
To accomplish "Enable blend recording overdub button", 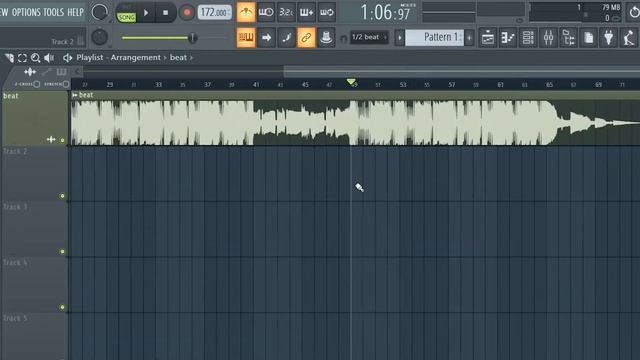I will point(307,12).
